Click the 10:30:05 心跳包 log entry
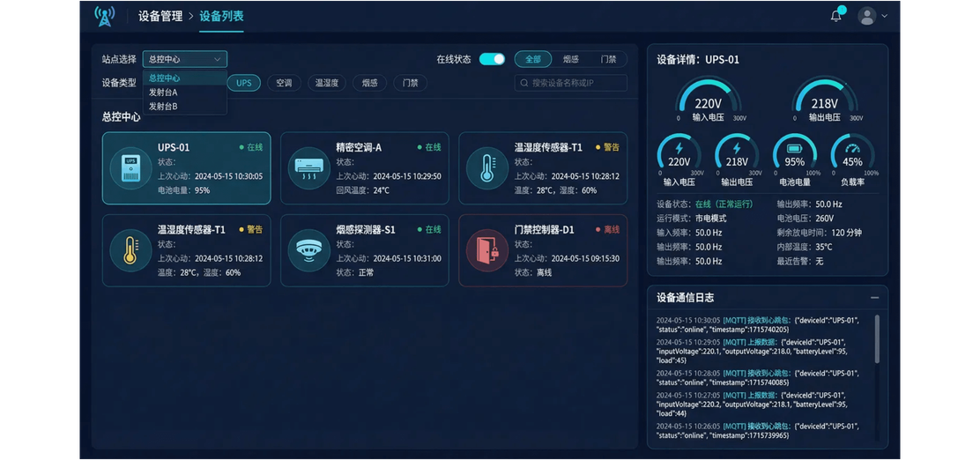The height and width of the screenshot is (460, 980). coord(759,325)
